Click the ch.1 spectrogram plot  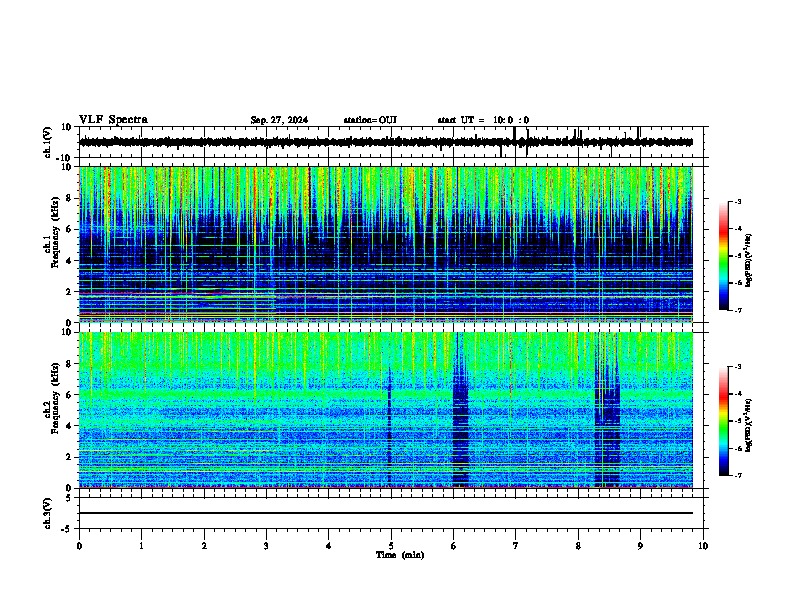(386, 244)
